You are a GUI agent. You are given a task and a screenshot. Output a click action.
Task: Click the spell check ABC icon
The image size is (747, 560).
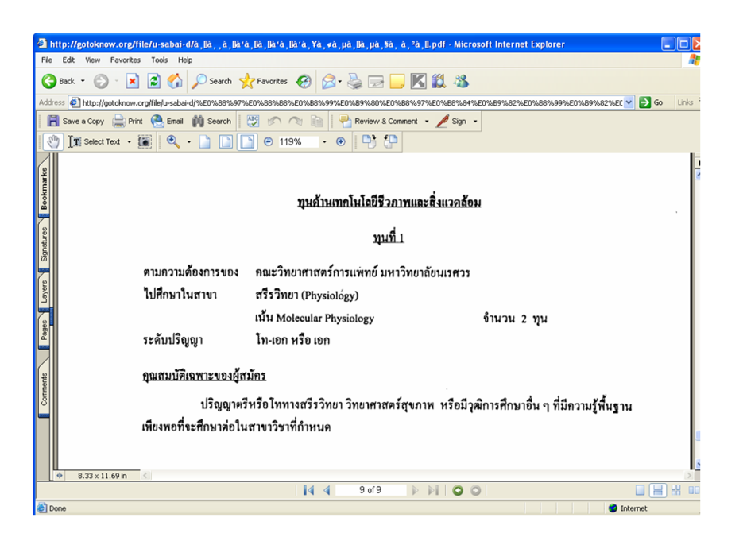[x=253, y=121]
